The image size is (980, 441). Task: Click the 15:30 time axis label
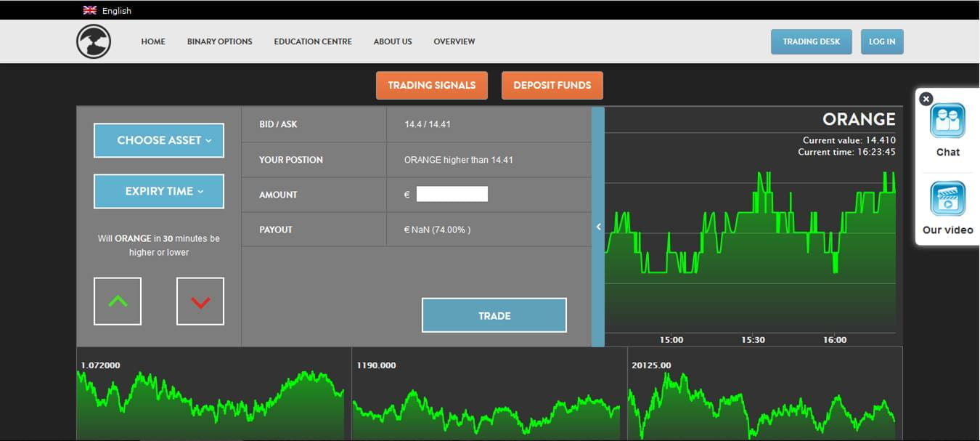coord(753,340)
